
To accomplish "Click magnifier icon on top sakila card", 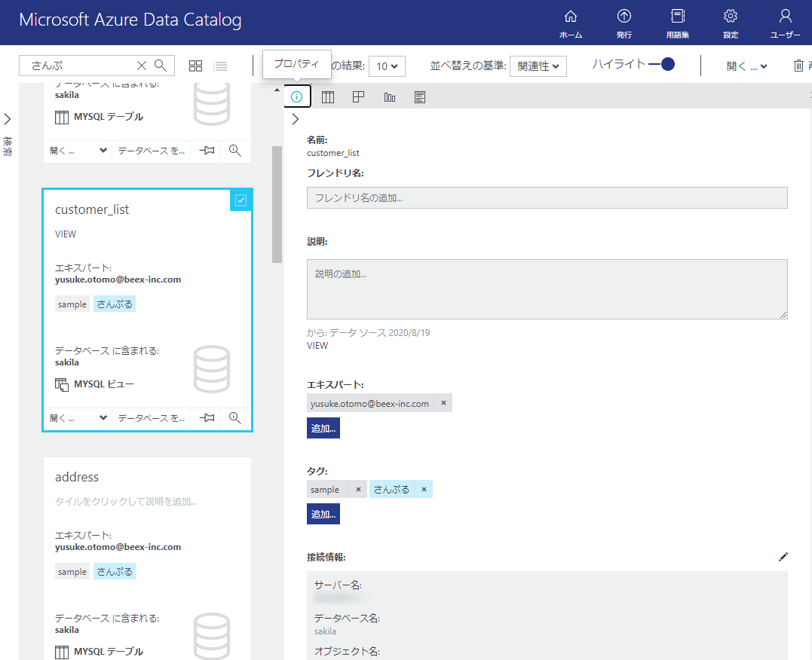I will click(235, 151).
